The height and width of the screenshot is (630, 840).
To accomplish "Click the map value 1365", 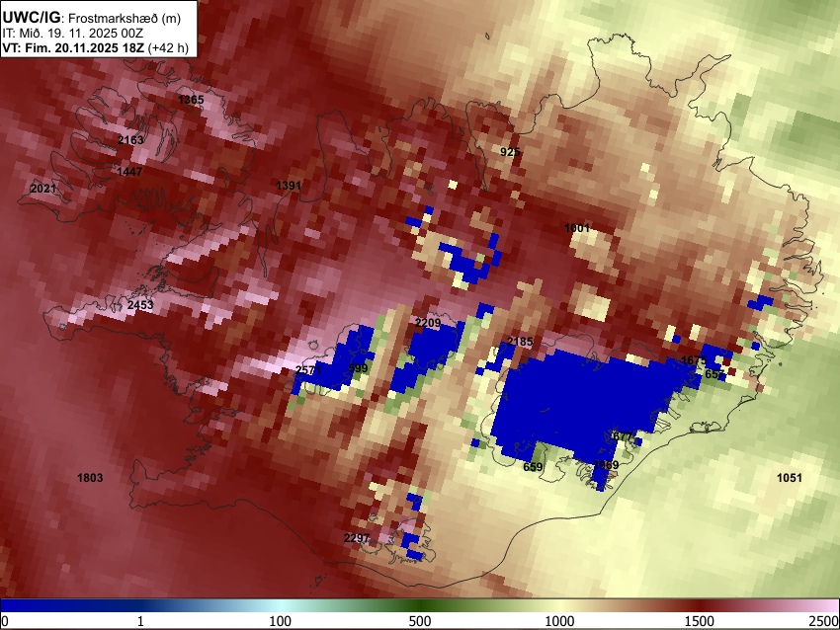I will pos(191,100).
